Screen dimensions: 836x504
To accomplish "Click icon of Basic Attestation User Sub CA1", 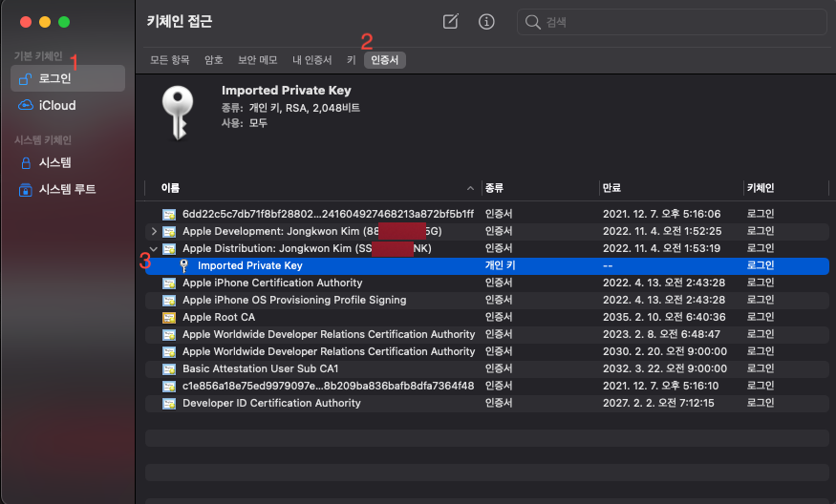I will pyautogui.click(x=169, y=368).
